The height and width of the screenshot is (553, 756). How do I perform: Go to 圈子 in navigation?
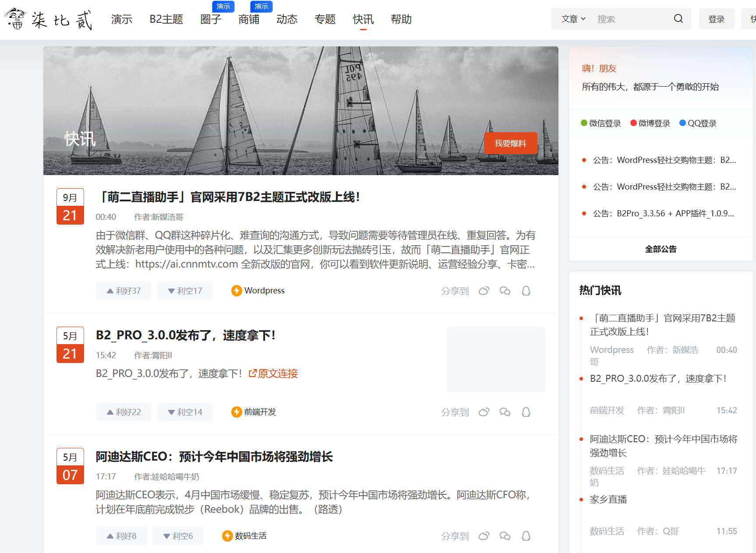(211, 19)
